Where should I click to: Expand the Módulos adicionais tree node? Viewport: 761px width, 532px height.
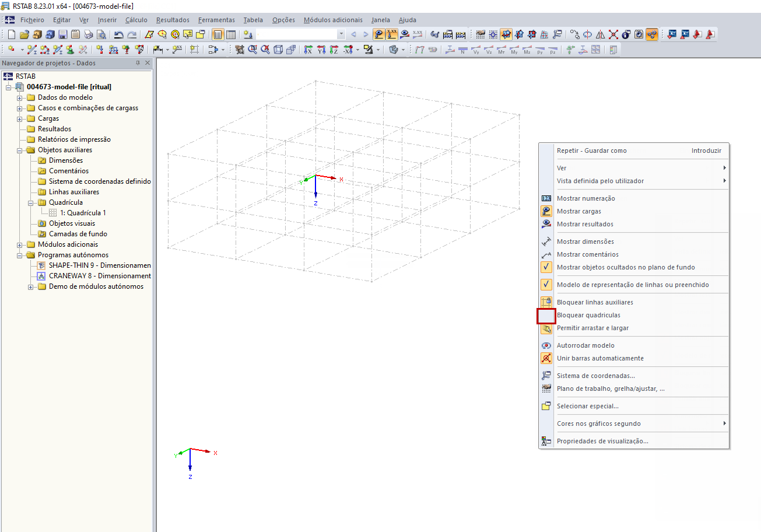tap(20, 244)
